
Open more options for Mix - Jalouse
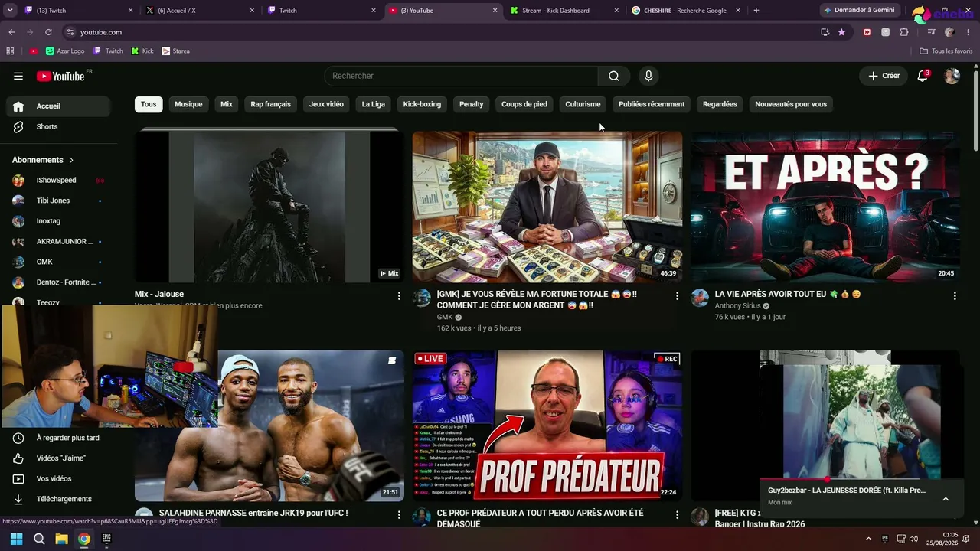pos(399,295)
